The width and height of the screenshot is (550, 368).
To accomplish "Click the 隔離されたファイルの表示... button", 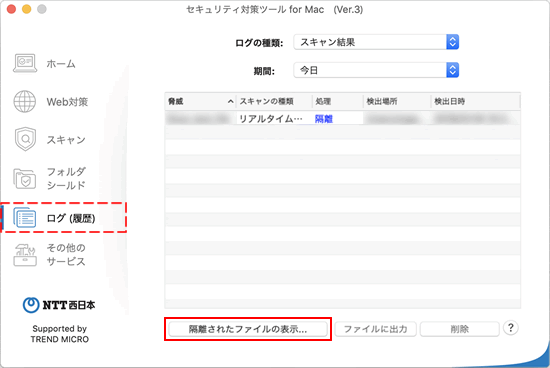I will click(248, 329).
